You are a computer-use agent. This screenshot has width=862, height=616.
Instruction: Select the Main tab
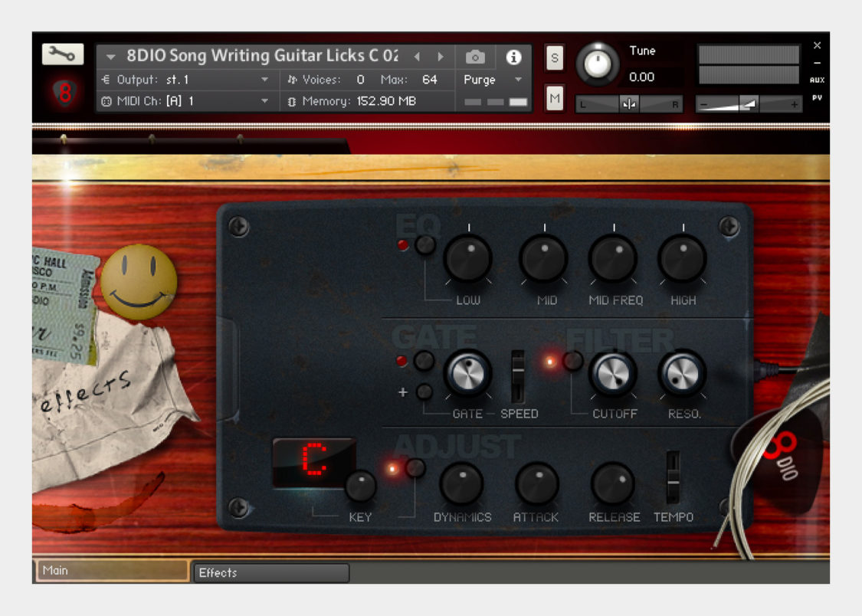tap(111, 570)
